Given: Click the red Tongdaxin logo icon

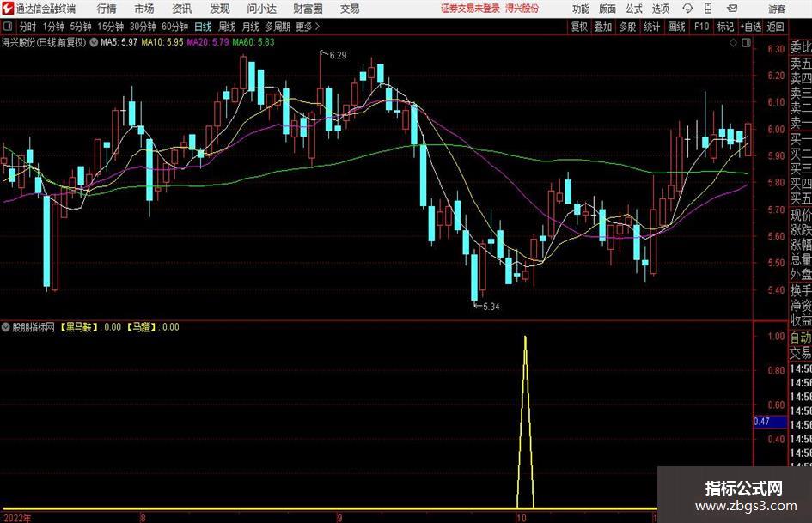Looking at the screenshot, I should pyautogui.click(x=8, y=9).
